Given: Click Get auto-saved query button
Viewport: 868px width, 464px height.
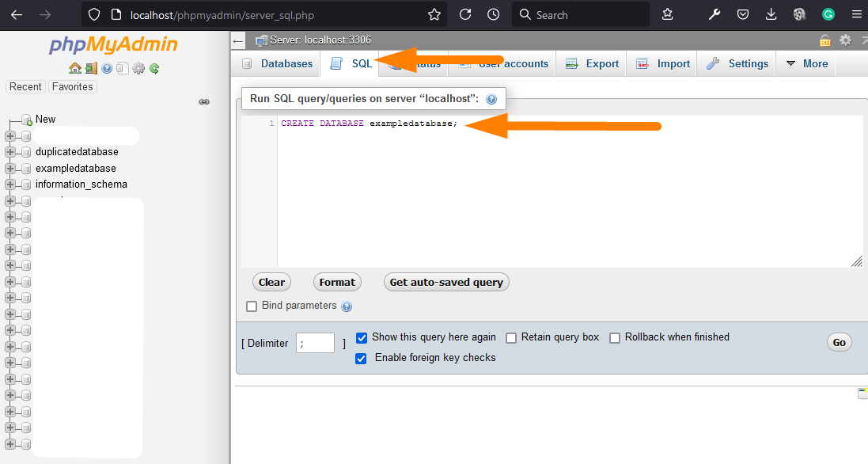Looking at the screenshot, I should click(446, 283).
